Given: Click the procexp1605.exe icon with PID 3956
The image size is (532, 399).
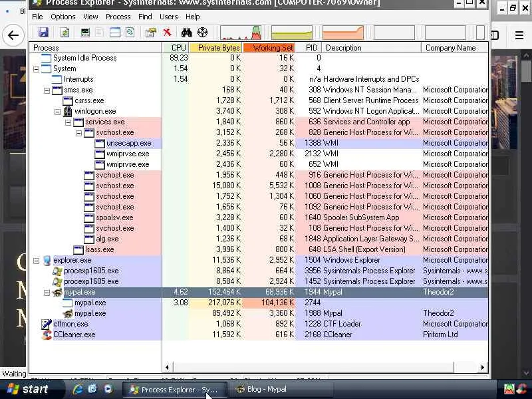Looking at the screenshot, I should 57,271.
